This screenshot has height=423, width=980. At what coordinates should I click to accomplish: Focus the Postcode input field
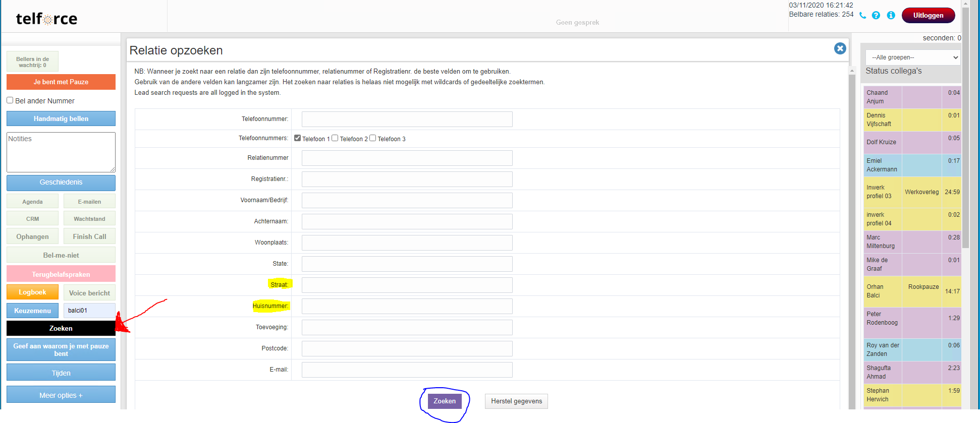[407, 348]
